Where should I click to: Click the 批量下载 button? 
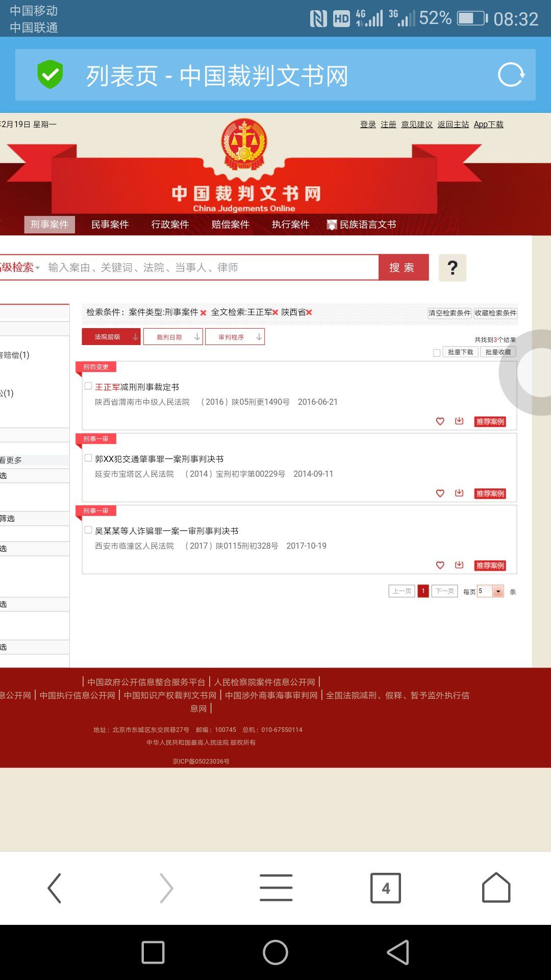pyautogui.click(x=460, y=352)
